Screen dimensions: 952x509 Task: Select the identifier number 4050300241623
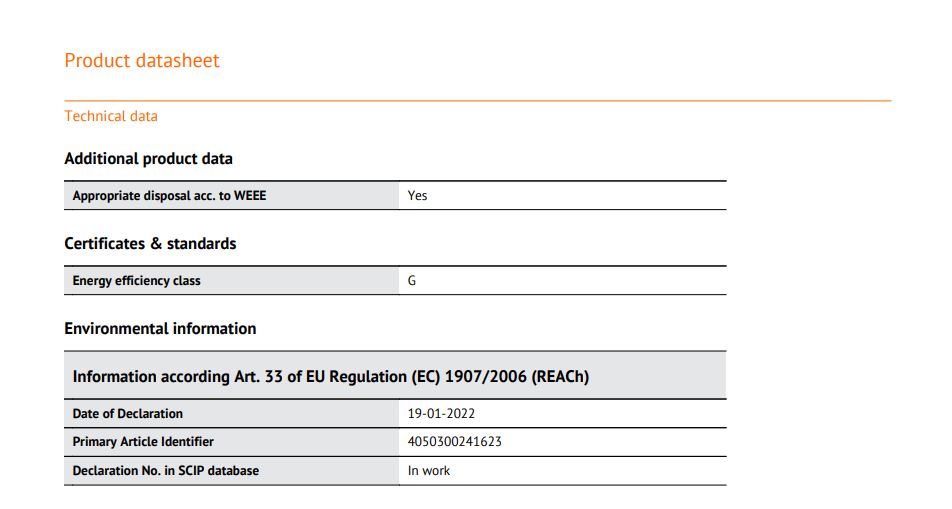coord(455,442)
